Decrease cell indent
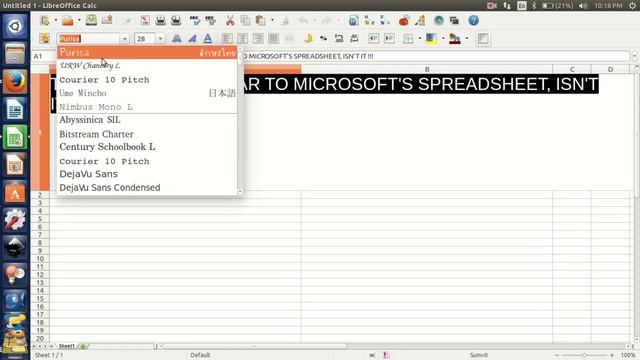The height and width of the screenshot is (360, 640). [x=373, y=39]
